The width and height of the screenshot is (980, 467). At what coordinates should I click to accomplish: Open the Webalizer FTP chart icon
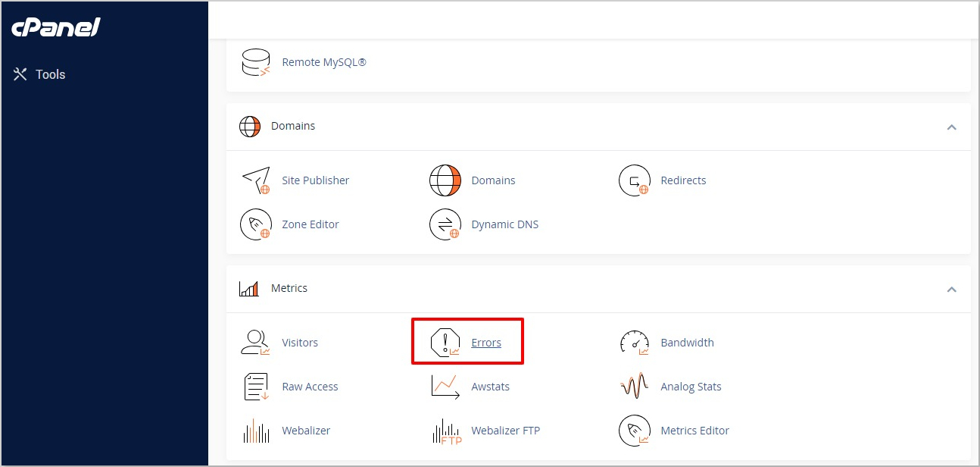pos(445,431)
